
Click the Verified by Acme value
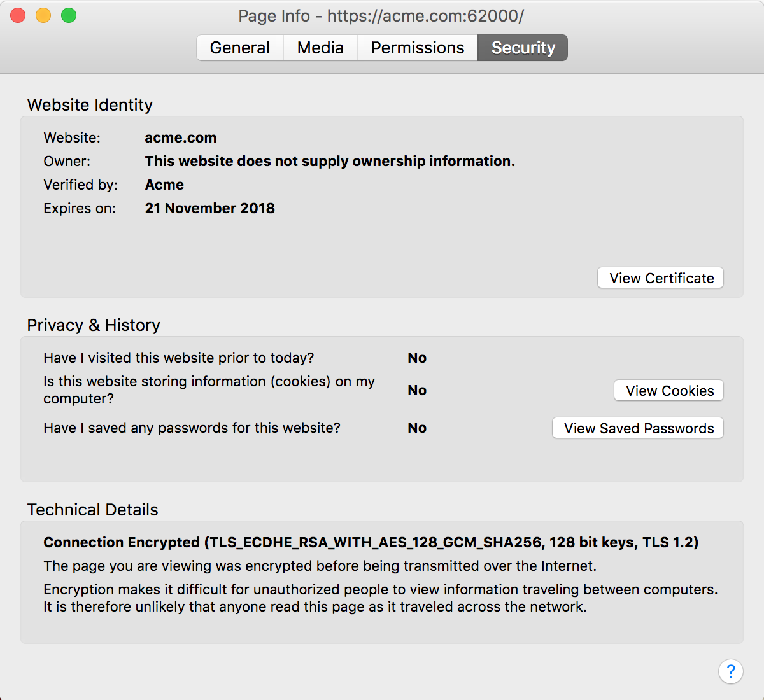tap(164, 185)
